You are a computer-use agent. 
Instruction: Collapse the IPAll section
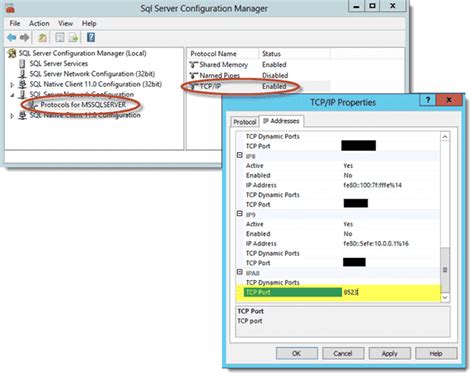(240, 272)
